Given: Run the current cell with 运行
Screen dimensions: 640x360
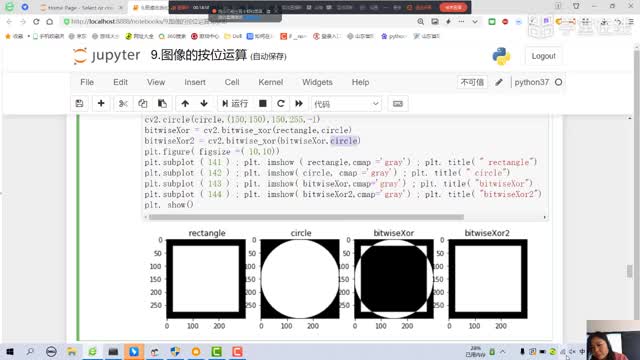Looking at the screenshot, I should (x=235, y=104).
